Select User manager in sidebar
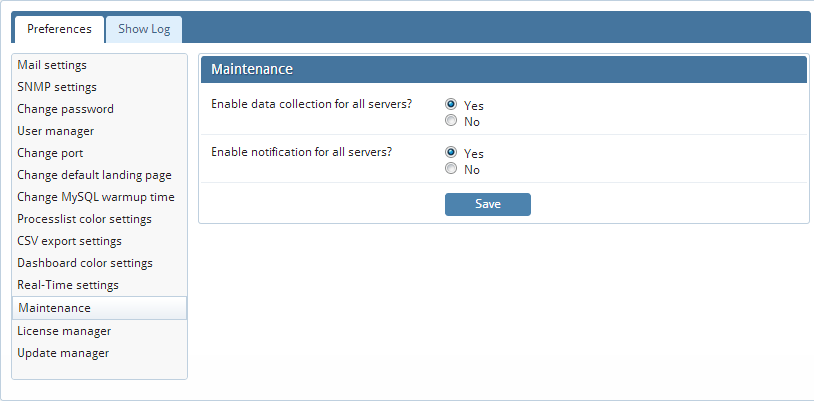Image resolution: width=814 pixels, height=401 pixels. (56, 131)
